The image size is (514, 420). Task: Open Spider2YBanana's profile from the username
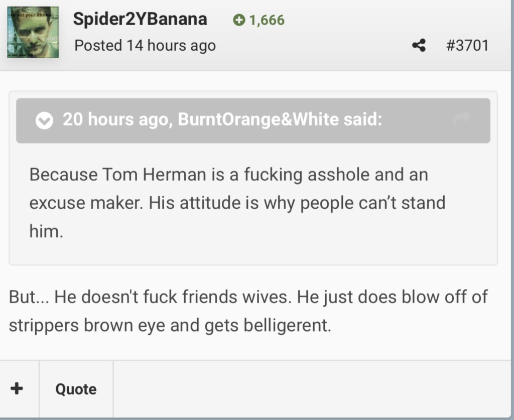140,19
